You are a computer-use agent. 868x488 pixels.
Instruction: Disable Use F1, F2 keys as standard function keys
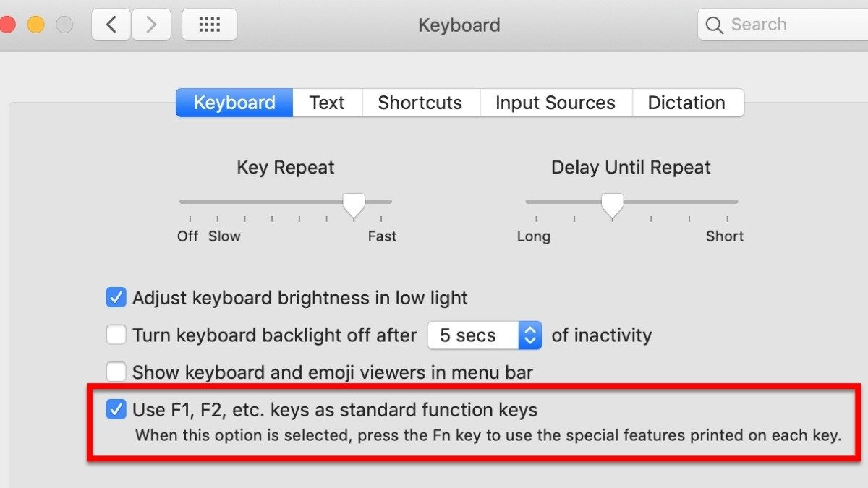pos(116,409)
